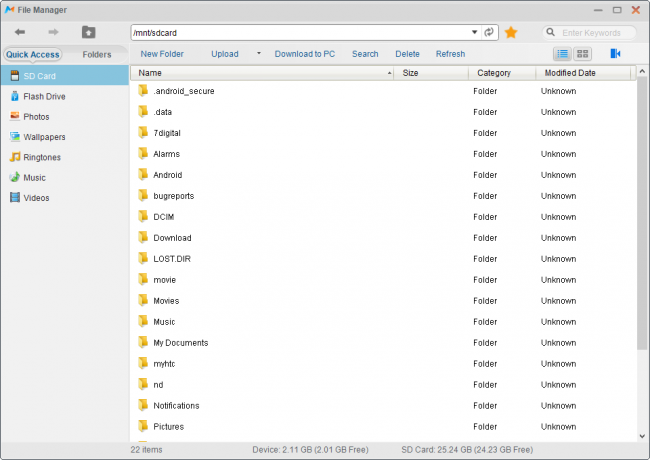Open the path history dropdown arrow
Viewport: 650px width, 460px height.
coord(475,32)
